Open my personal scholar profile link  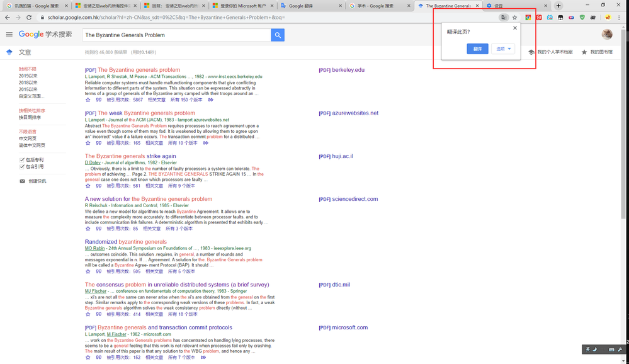point(550,52)
